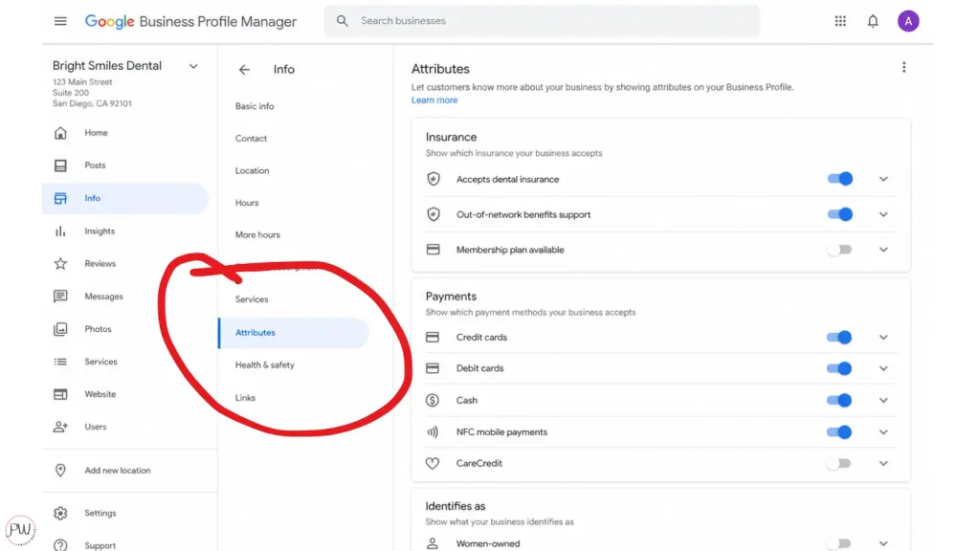Expand the Bright Smiles Dental business dropdown
This screenshot has height=551, width=980.
193,66
